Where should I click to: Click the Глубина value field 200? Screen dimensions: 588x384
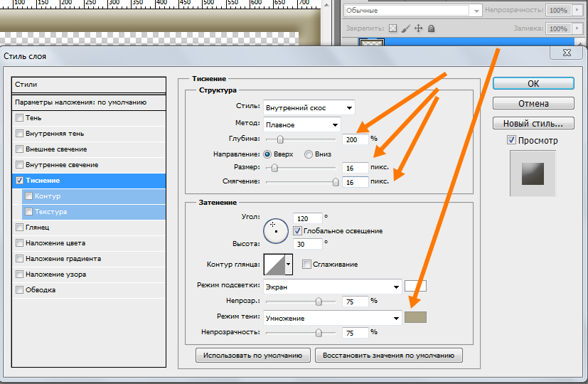click(355, 139)
